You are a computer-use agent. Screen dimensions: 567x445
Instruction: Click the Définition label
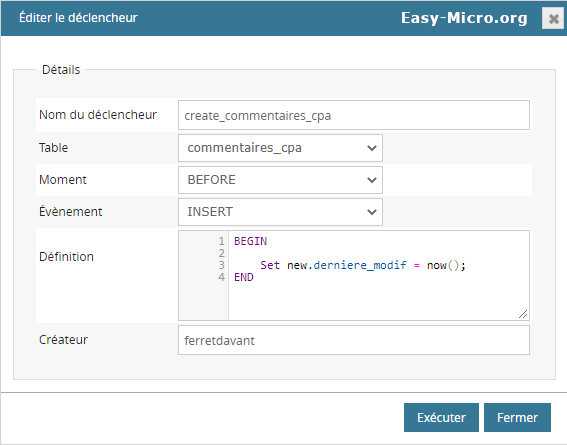tap(66, 256)
